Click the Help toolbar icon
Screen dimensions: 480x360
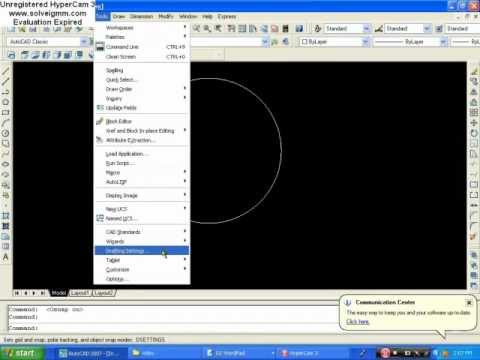pyautogui.click(x=299, y=29)
